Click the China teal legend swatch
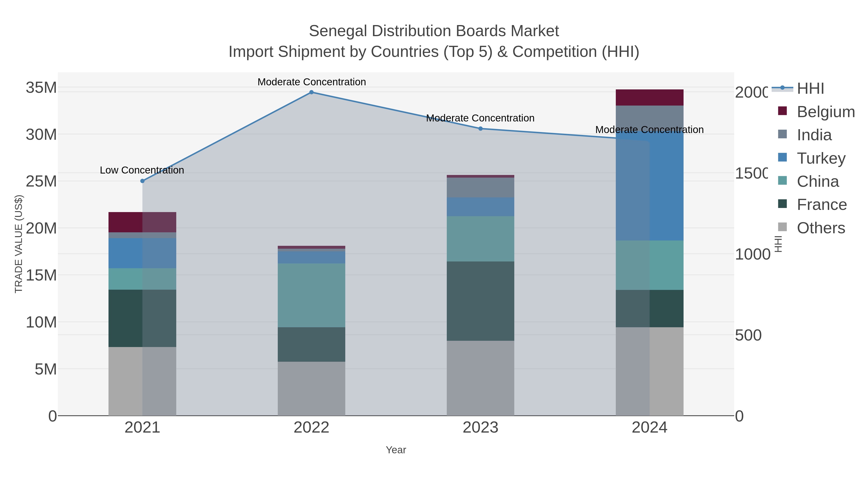 point(782,180)
